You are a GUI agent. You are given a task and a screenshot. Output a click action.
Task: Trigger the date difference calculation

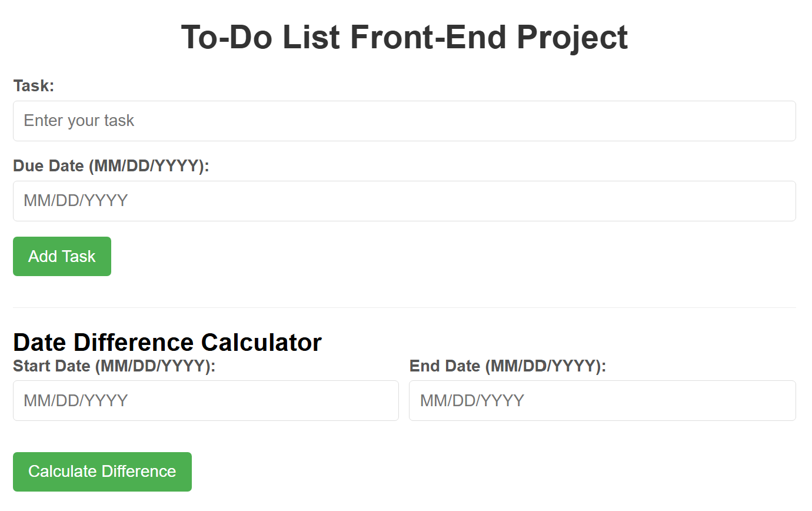[x=102, y=471]
